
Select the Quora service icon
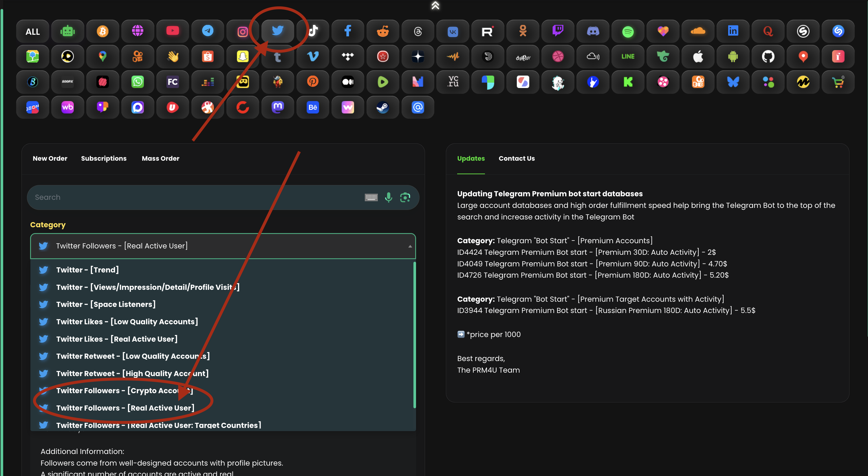769,31
